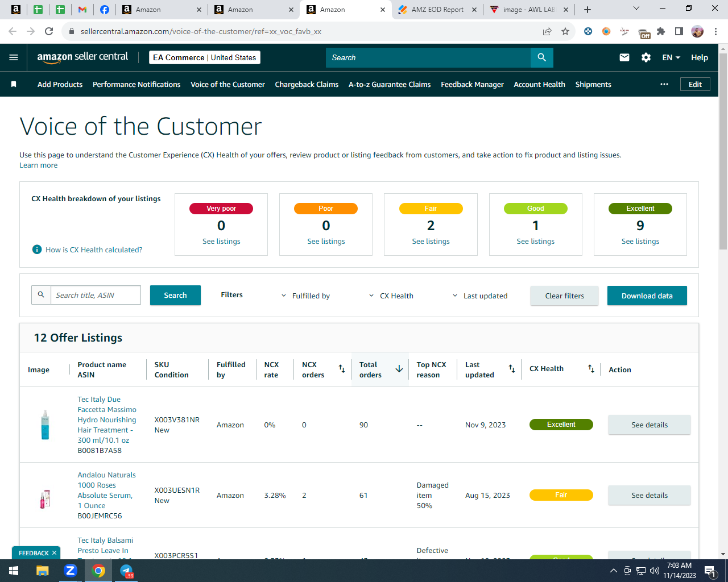This screenshot has height=582, width=728.
Task: Open the Seller Central hamburger menu
Action: [x=14, y=57]
